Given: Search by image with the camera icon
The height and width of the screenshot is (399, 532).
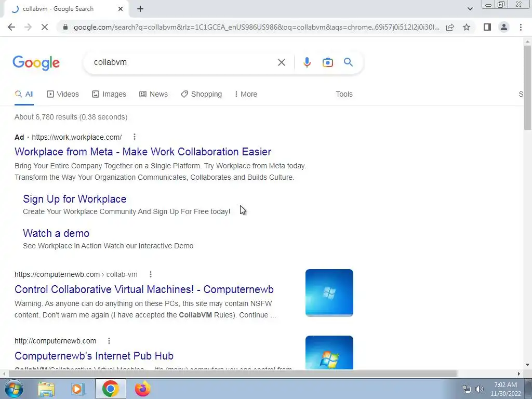Looking at the screenshot, I should (327, 62).
